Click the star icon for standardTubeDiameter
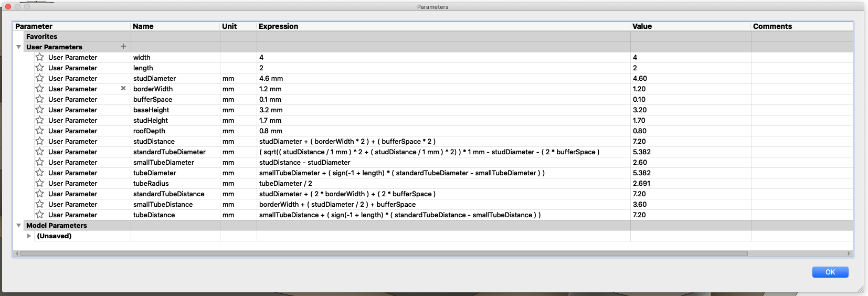 40,152
